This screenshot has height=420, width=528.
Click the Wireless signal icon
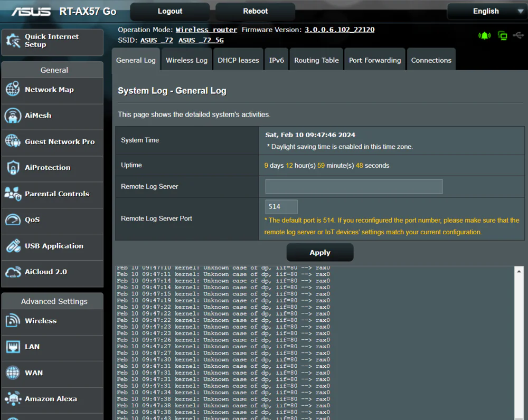(x=13, y=320)
